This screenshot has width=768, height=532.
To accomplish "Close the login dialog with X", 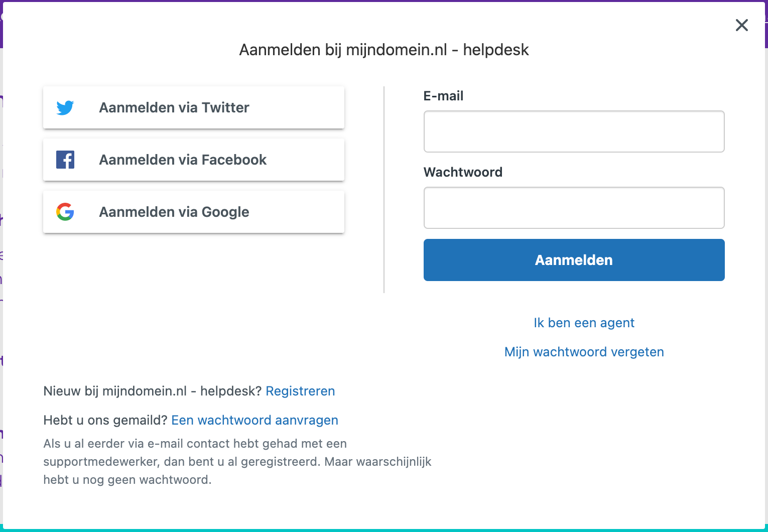I will [x=742, y=25].
